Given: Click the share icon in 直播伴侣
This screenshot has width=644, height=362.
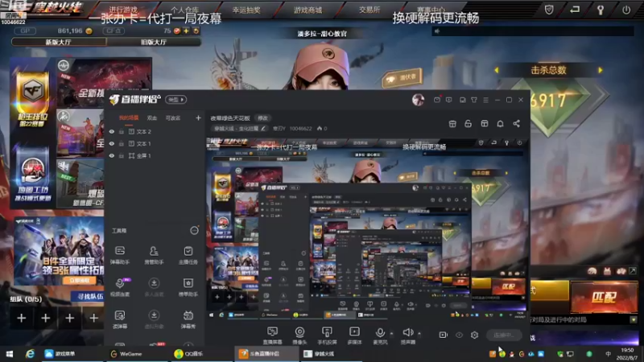Looking at the screenshot, I should [516, 124].
